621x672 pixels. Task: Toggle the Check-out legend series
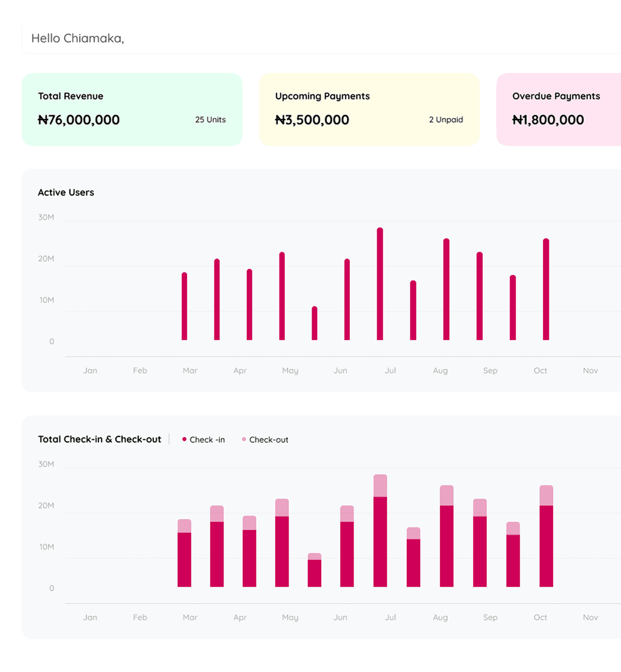[x=265, y=440]
